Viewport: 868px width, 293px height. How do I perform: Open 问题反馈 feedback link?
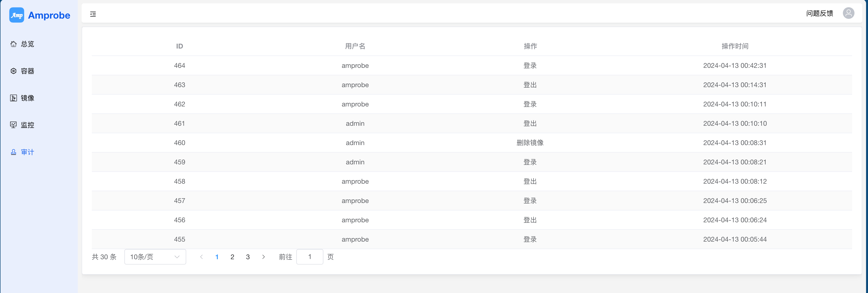click(x=819, y=14)
